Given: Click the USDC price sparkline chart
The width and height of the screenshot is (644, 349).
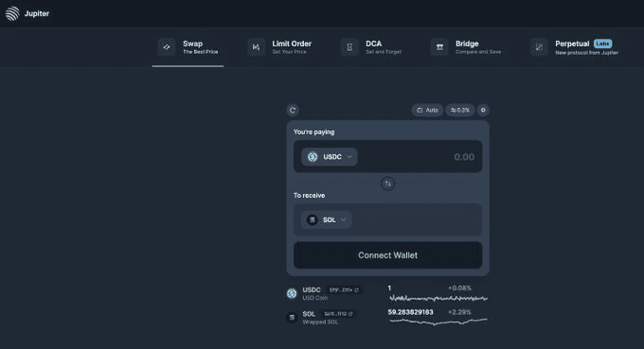Looking at the screenshot, I should pos(438,298).
